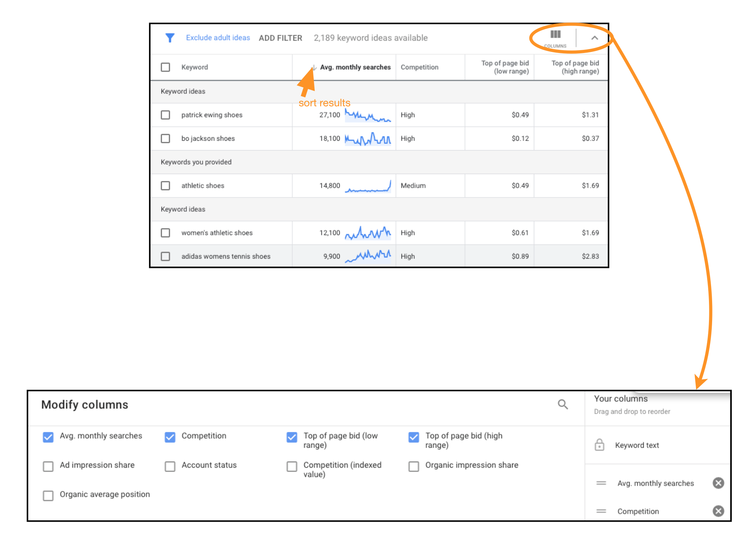756x534 pixels.
Task: Uncheck the Competition column checkbox
Action: 170,437
